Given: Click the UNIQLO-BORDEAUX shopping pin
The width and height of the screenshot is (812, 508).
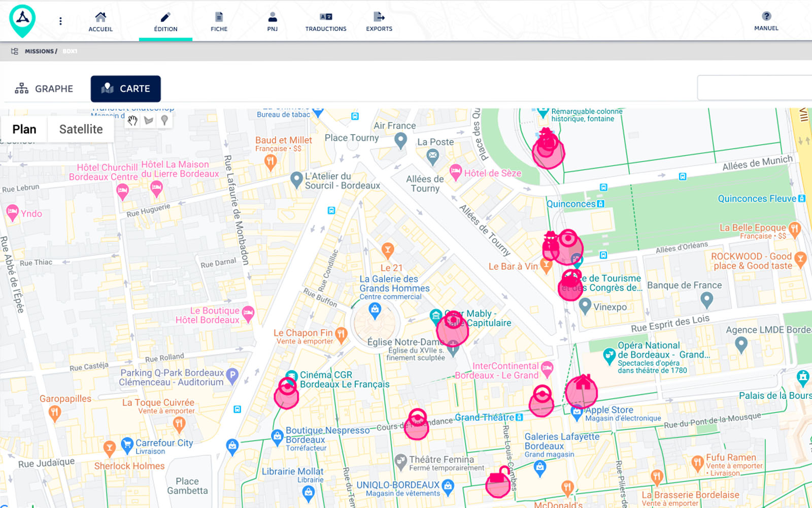Looking at the screenshot, I should pyautogui.click(x=448, y=487).
